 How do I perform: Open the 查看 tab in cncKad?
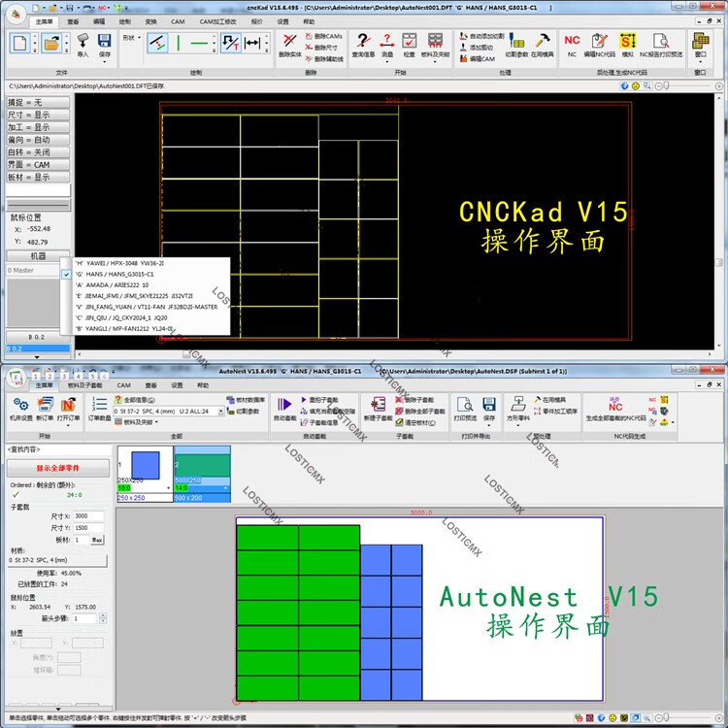73,21
